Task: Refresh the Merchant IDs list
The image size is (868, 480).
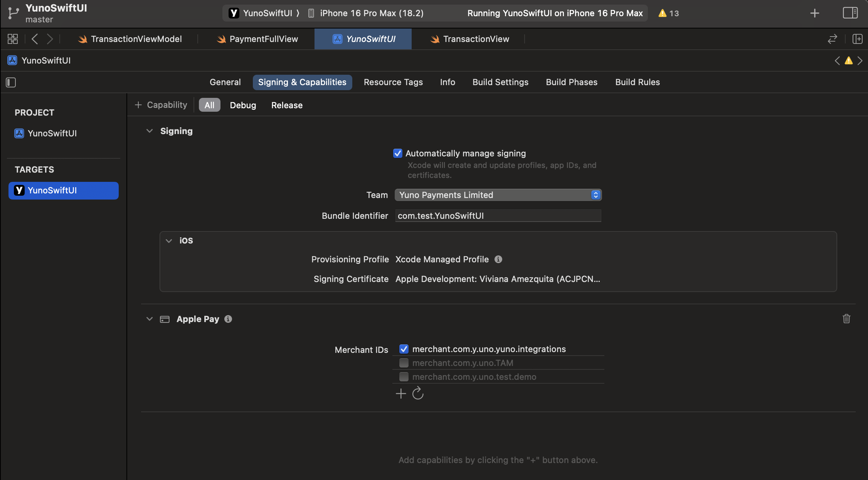Action: (418, 393)
